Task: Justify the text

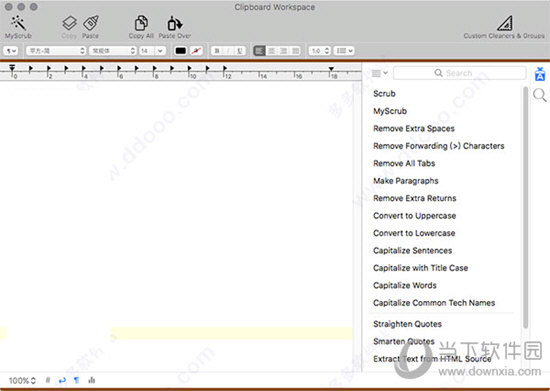Action: click(296, 51)
